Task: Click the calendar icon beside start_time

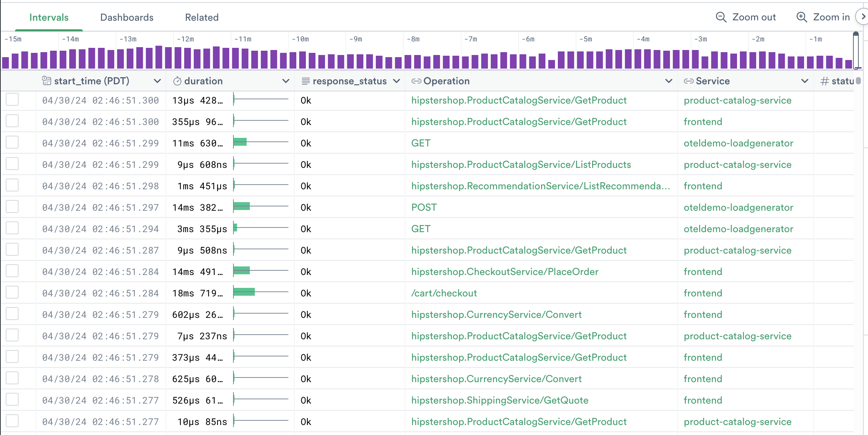Action: (x=46, y=81)
